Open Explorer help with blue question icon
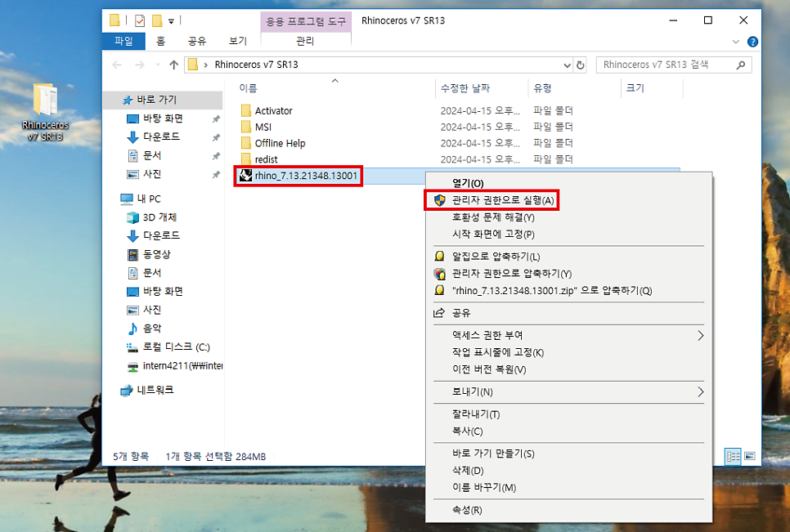Image resolution: width=790 pixels, height=532 pixels. tap(752, 42)
